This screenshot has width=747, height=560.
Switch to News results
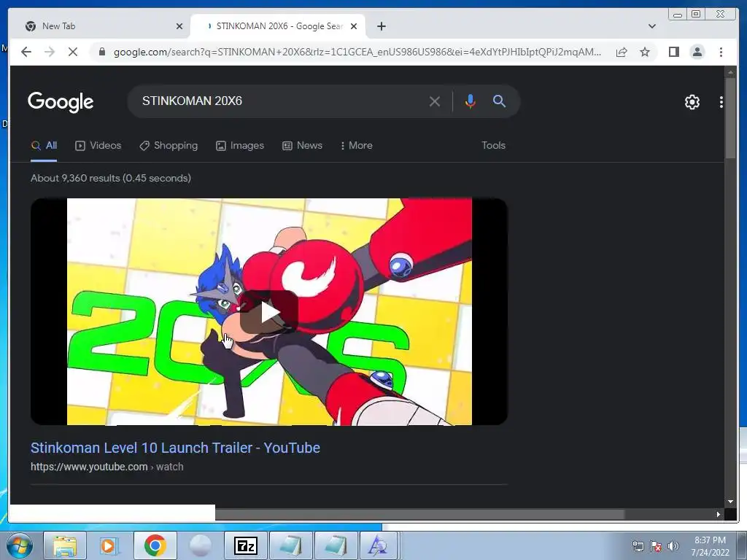tap(302, 146)
